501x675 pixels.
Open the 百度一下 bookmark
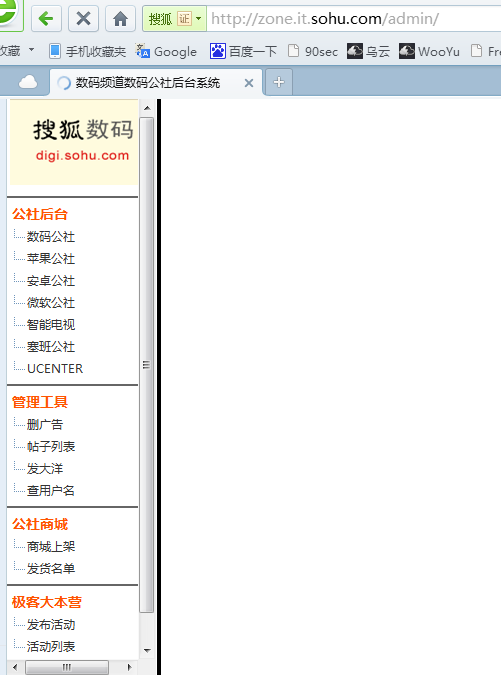tap(243, 52)
